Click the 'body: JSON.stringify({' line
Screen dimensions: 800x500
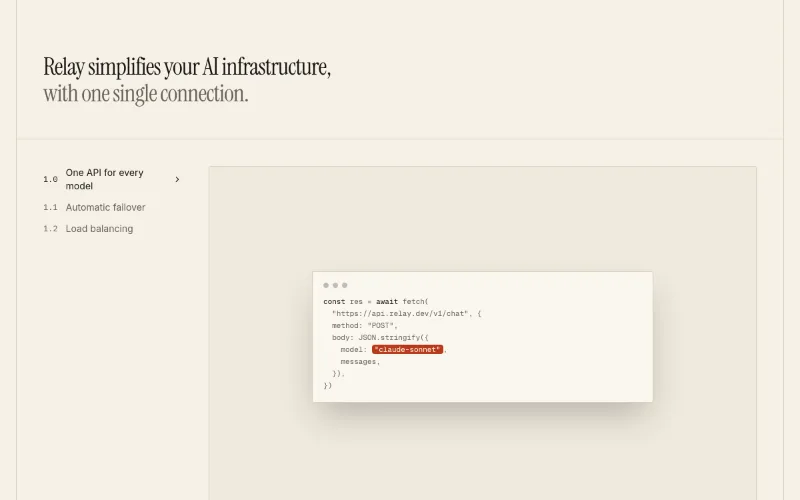(380, 337)
